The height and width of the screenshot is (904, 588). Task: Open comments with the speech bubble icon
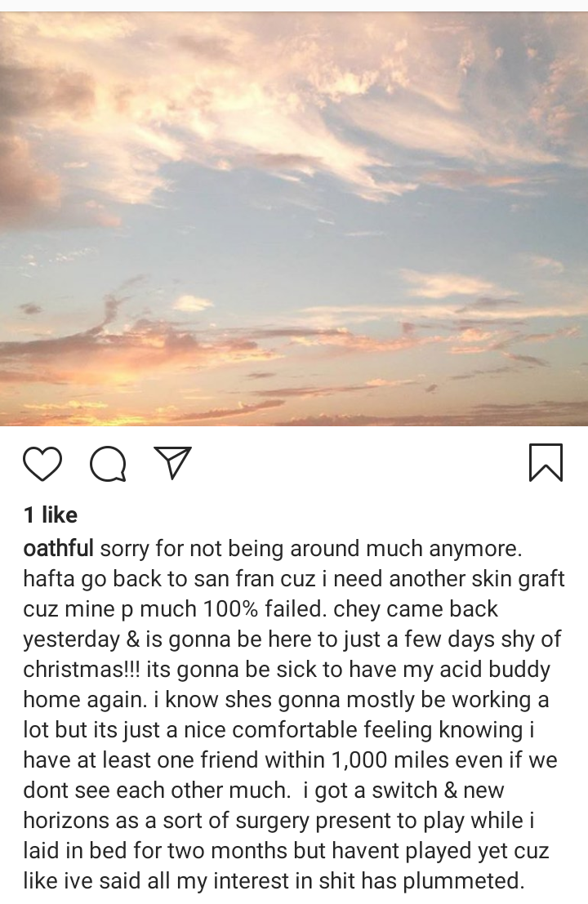point(108,464)
